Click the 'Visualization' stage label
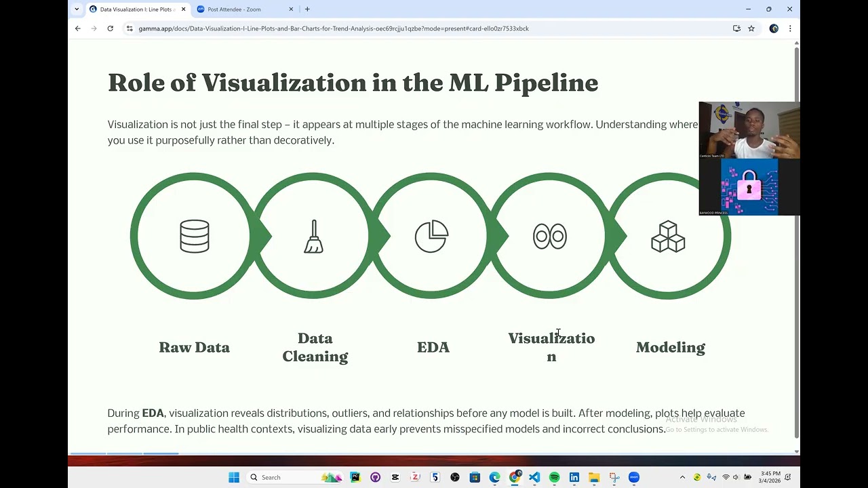This screenshot has height=488, width=868. point(551,347)
